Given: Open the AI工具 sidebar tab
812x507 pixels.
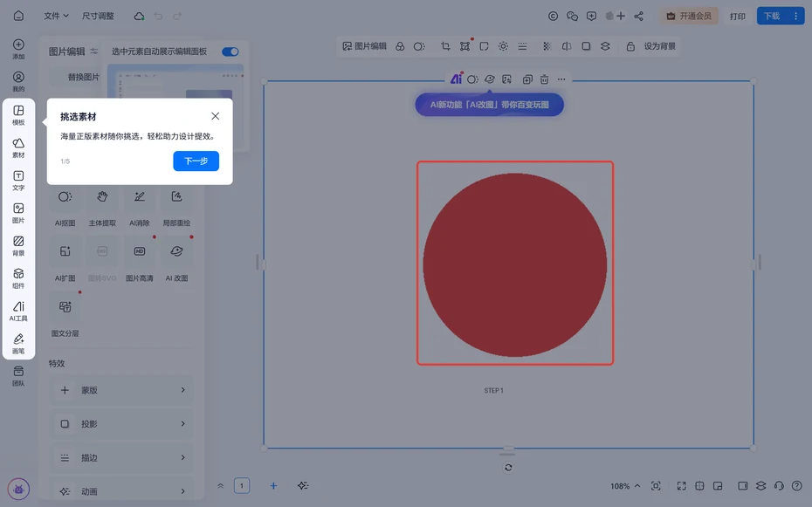Looking at the screenshot, I should coord(18,311).
